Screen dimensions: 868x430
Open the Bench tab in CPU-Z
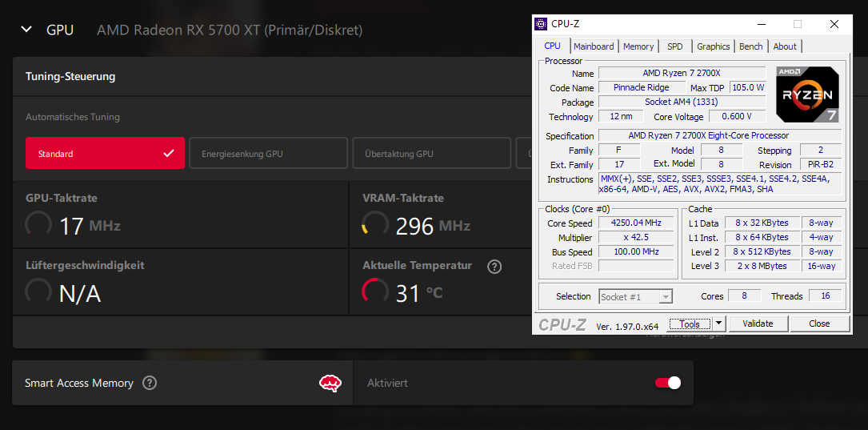coord(750,46)
